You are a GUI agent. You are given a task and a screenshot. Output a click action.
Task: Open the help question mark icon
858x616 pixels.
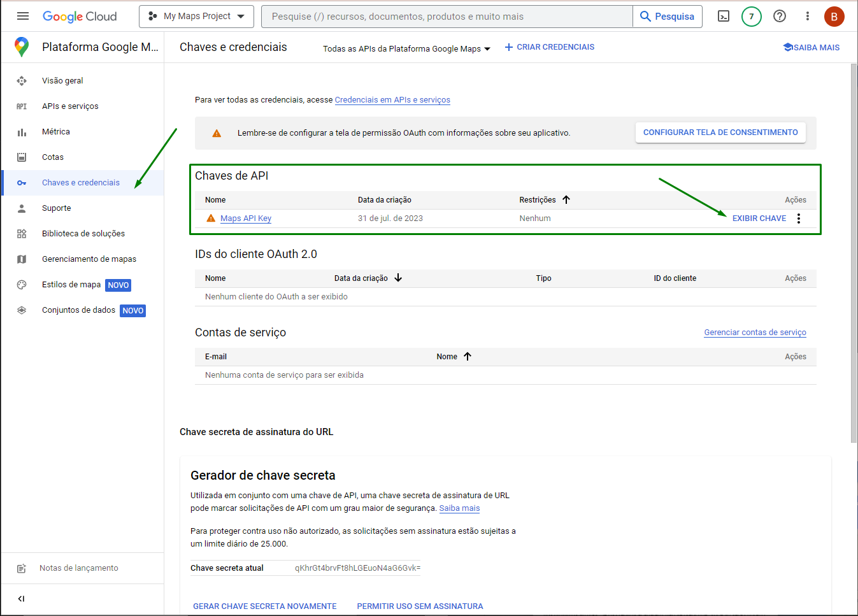click(x=780, y=17)
